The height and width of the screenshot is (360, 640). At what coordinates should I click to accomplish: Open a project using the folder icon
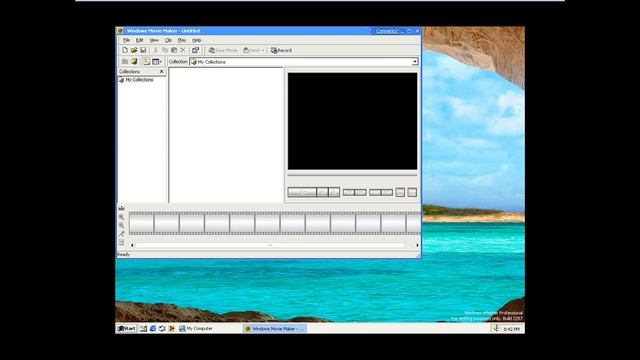coord(134,50)
